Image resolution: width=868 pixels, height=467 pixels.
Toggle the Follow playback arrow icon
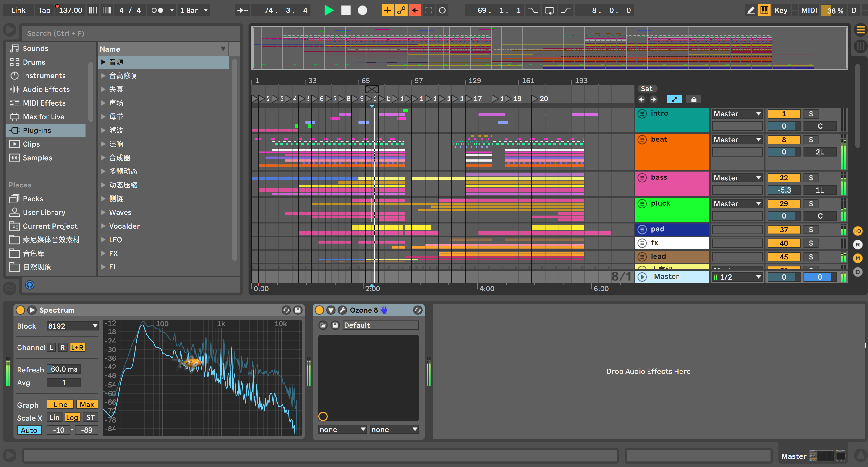[242, 11]
